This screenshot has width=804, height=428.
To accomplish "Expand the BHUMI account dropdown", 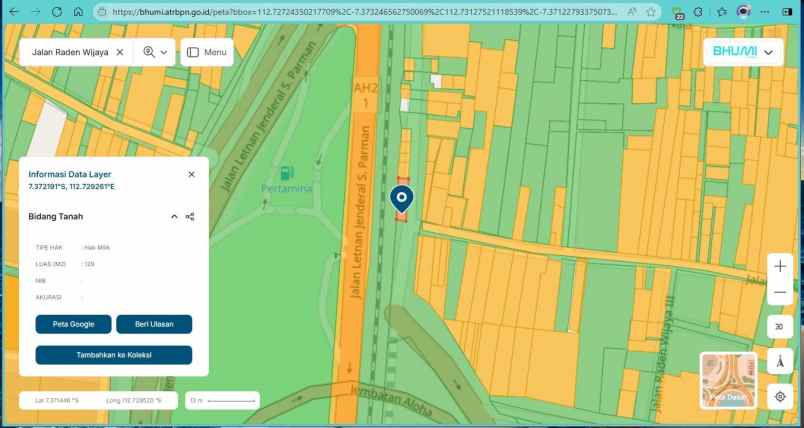I will 767,52.
